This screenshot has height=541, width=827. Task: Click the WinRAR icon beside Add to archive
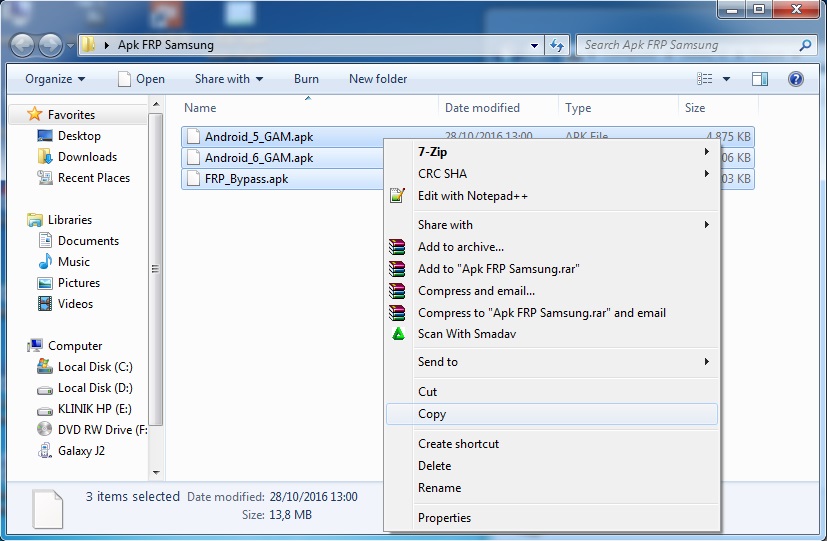[x=397, y=247]
